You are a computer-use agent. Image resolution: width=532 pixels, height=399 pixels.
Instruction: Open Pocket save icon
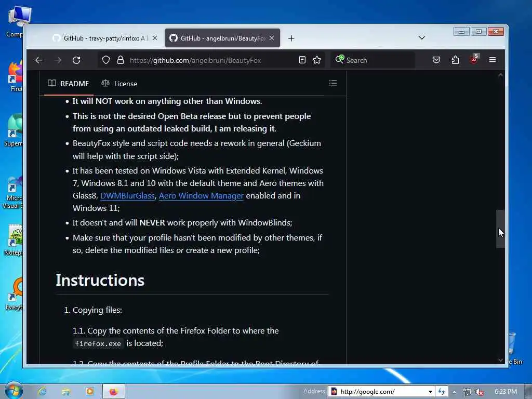(x=436, y=60)
